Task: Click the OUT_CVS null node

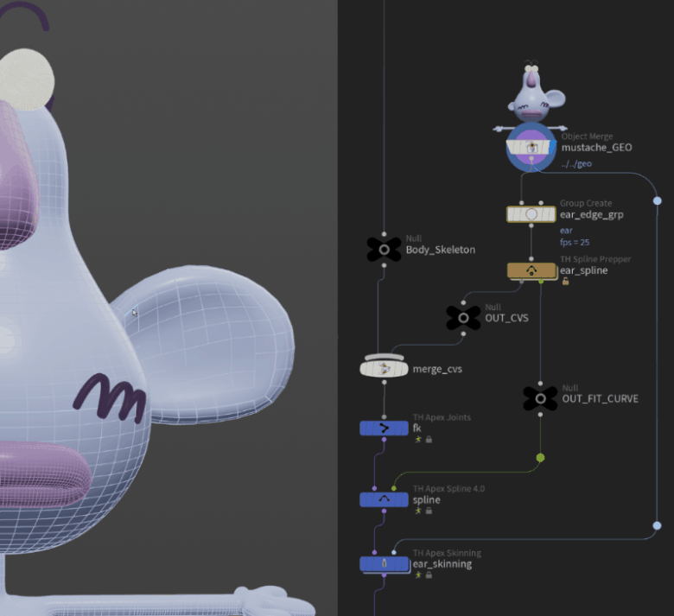Action: 463,318
